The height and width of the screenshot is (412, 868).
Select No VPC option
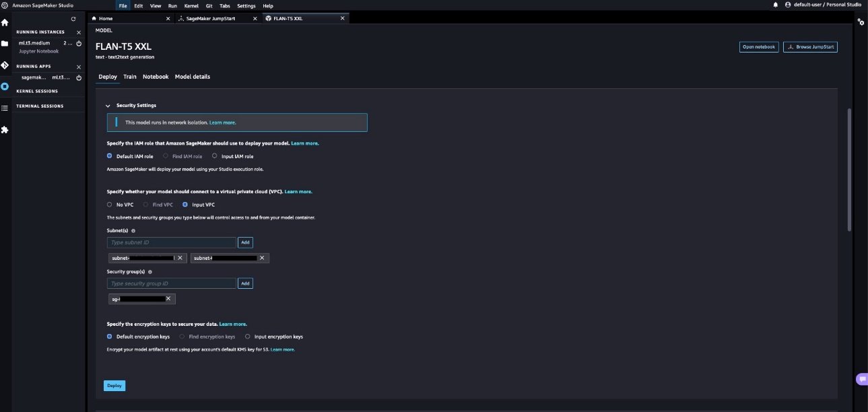click(110, 205)
